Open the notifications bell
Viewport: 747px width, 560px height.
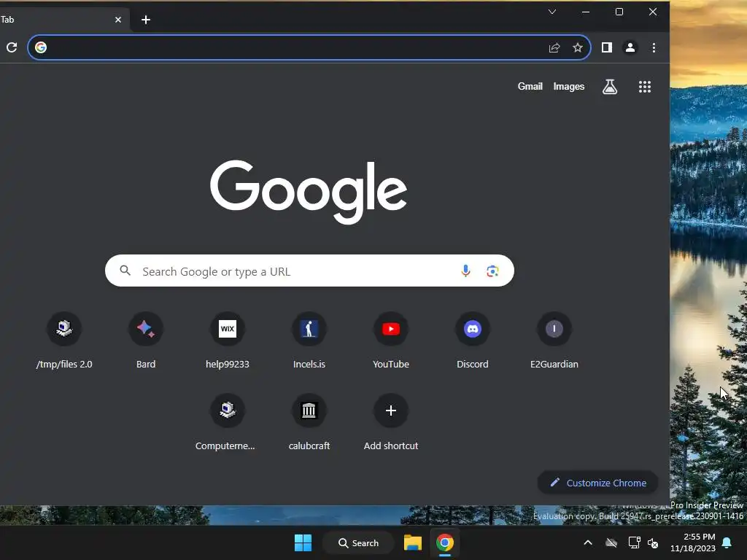pyautogui.click(x=727, y=542)
